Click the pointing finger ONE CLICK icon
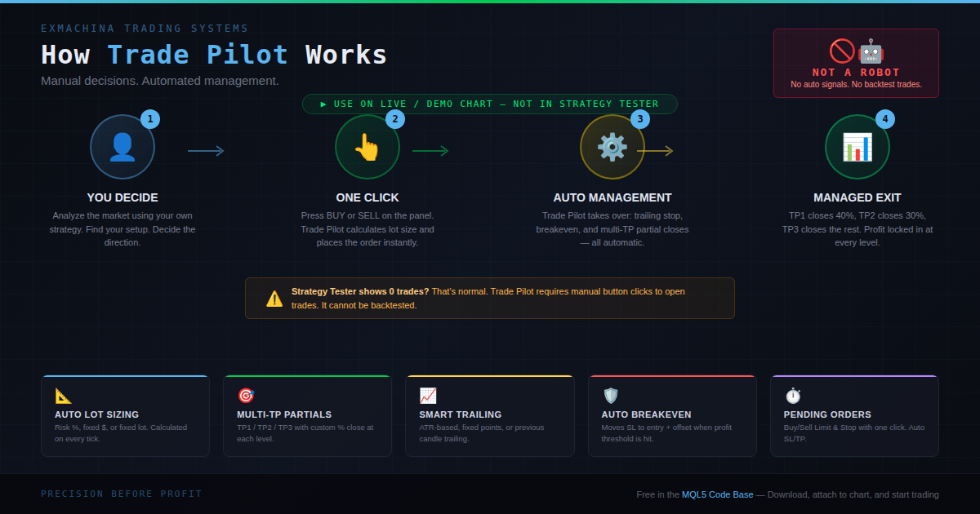 click(x=367, y=147)
